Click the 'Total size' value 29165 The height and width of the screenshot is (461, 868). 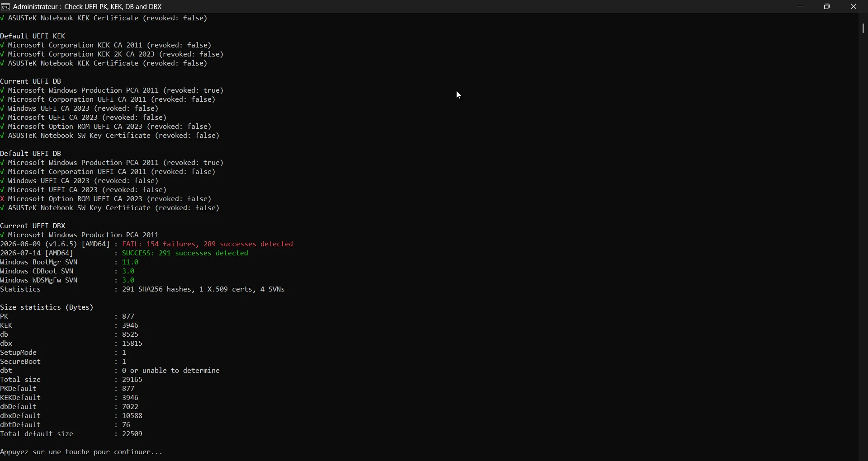pos(133,380)
